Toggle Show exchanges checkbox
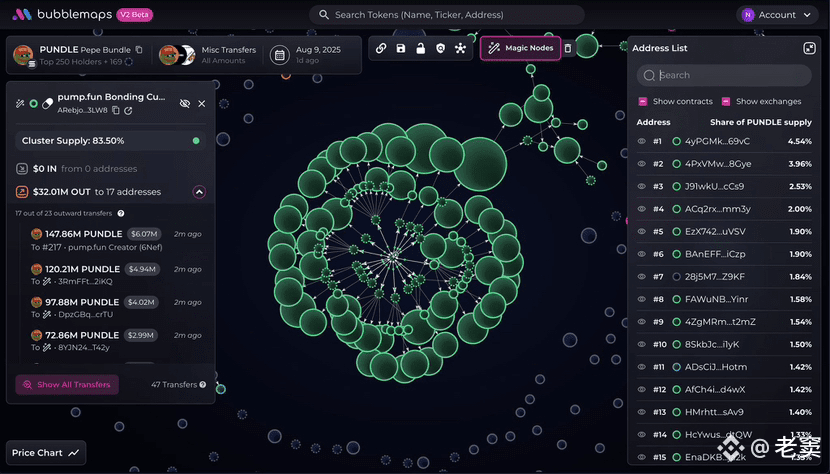The image size is (830, 474). pyautogui.click(x=726, y=101)
